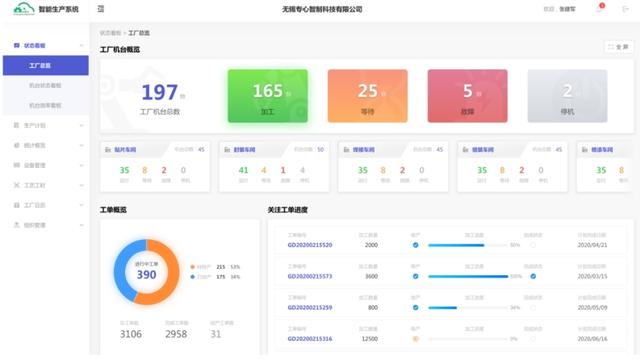Click the 工艺工时 sidebar icon
640x360 pixels.
[17, 185]
